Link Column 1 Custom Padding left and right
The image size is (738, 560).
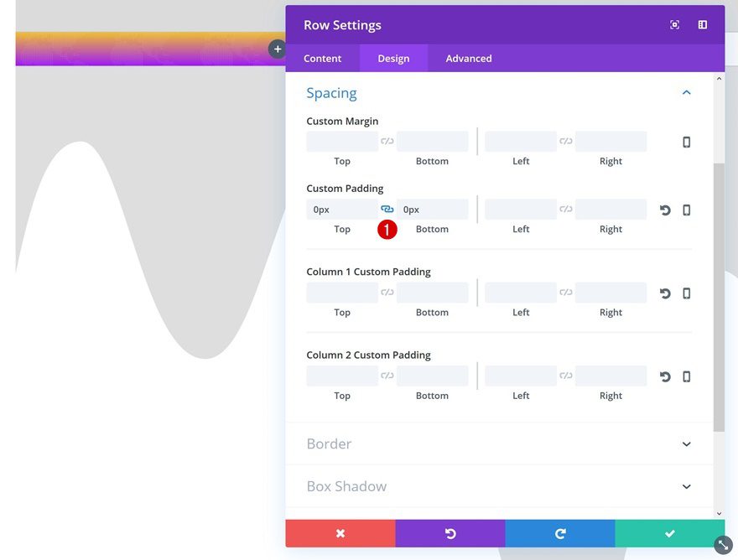click(566, 293)
